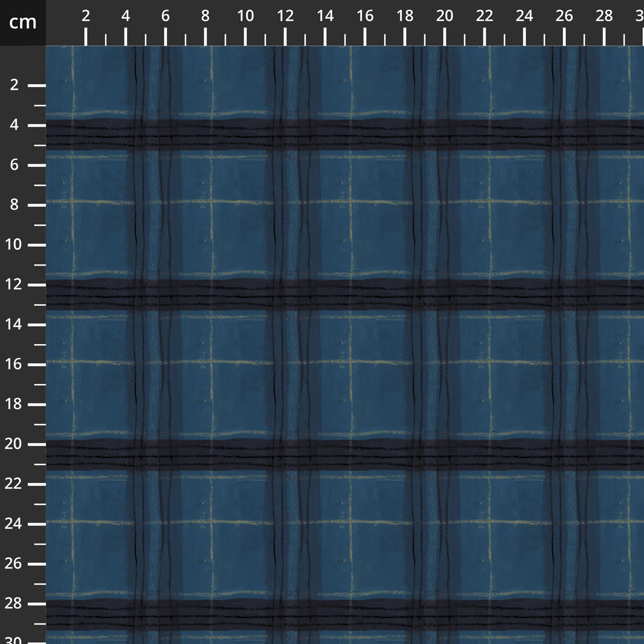Click the 2 mark on the vertical ruler
Screen dimensions: 644x644
(x=14, y=85)
